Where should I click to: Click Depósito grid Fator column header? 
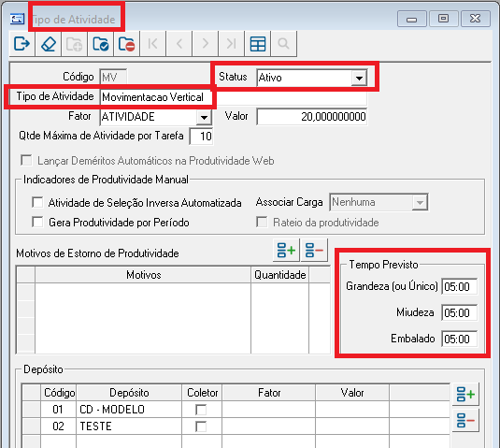click(269, 393)
